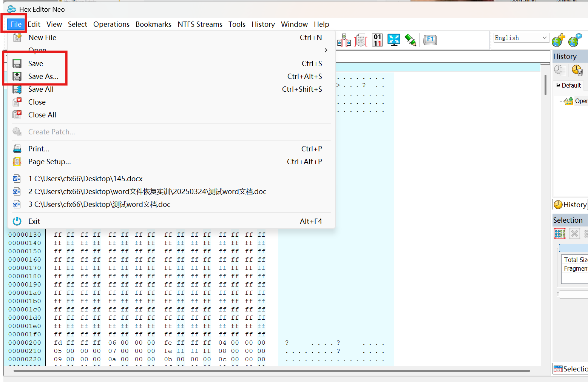Open the Bookmarks menu

(153, 24)
